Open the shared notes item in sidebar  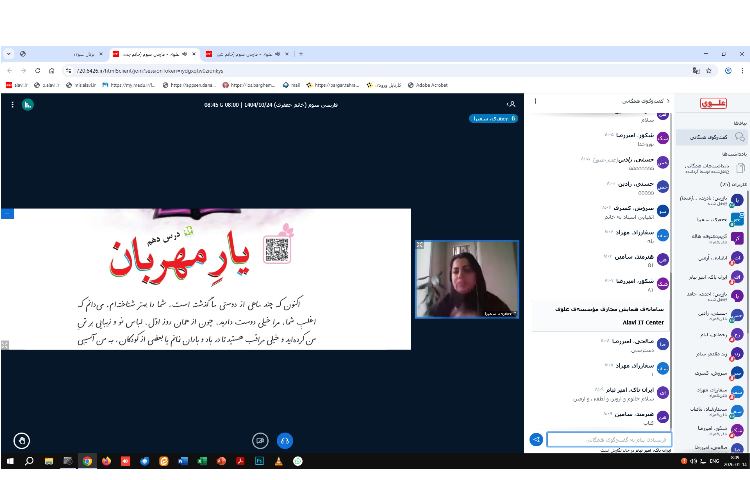(x=712, y=168)
